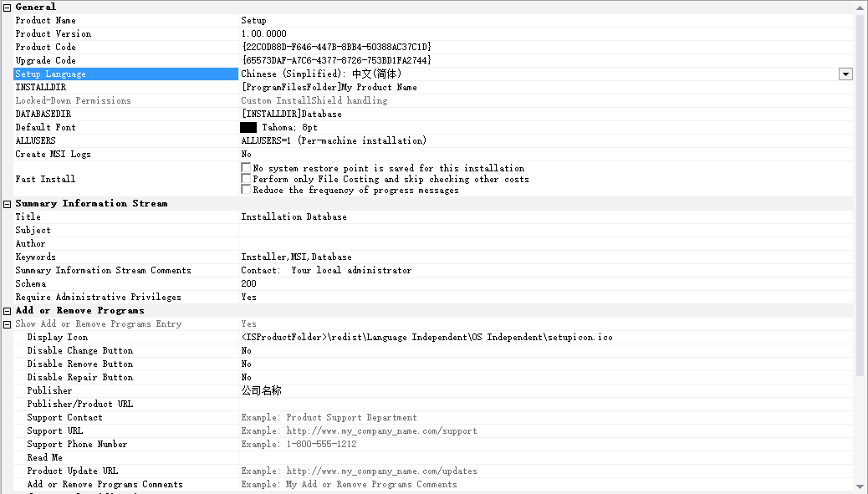Click the scrollbar down arrow
The image size is (868, 494).
pos(861,486)
